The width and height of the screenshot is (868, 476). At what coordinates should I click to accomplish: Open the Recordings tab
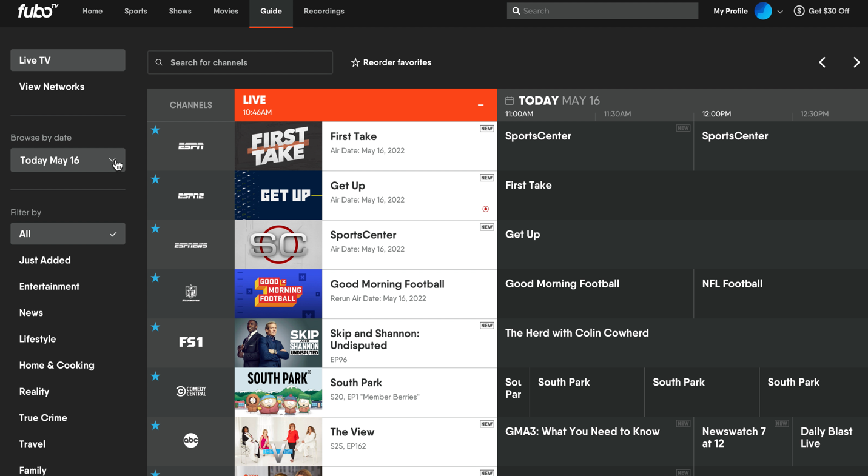[324, 11]
